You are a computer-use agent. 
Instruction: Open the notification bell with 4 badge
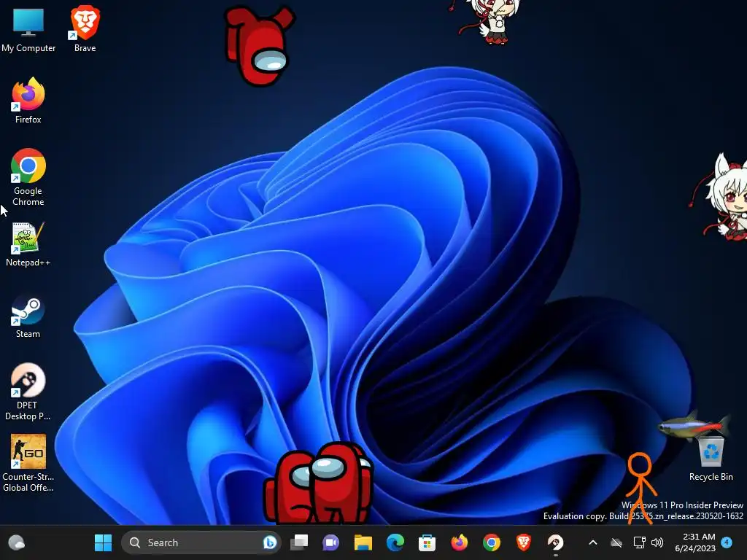[727, 542]
